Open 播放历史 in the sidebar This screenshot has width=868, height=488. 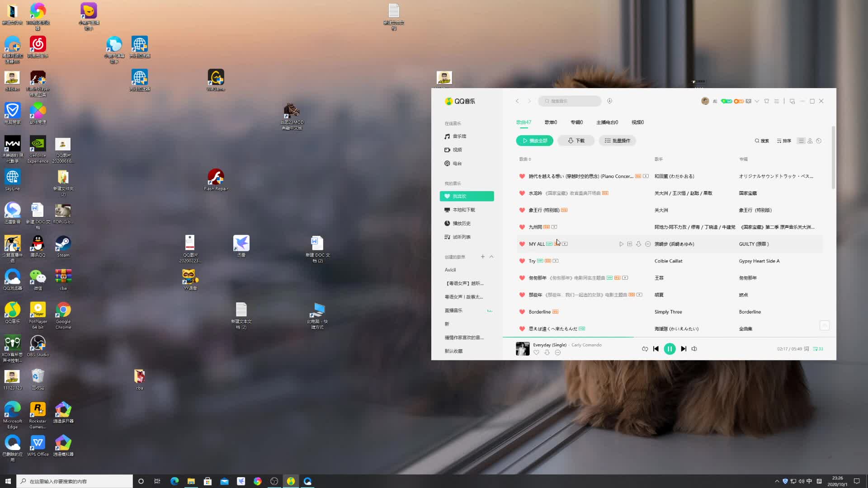point(462,223)
